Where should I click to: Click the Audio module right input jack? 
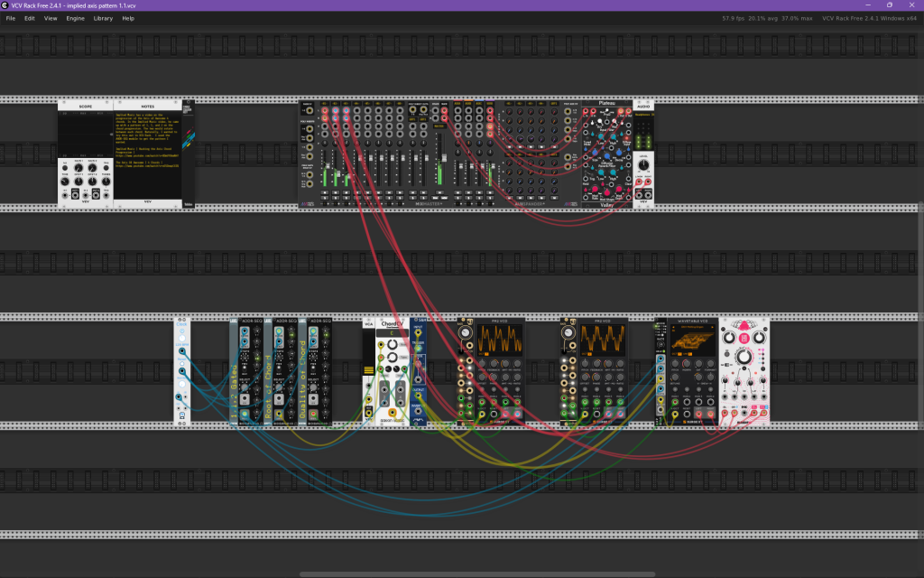(x=648, y=182)
